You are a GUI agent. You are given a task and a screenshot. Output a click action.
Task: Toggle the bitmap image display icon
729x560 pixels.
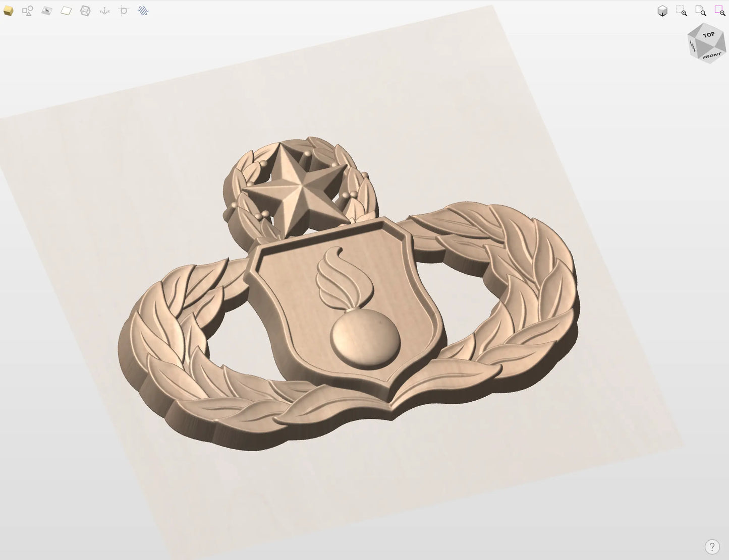(x=46, y=11)
